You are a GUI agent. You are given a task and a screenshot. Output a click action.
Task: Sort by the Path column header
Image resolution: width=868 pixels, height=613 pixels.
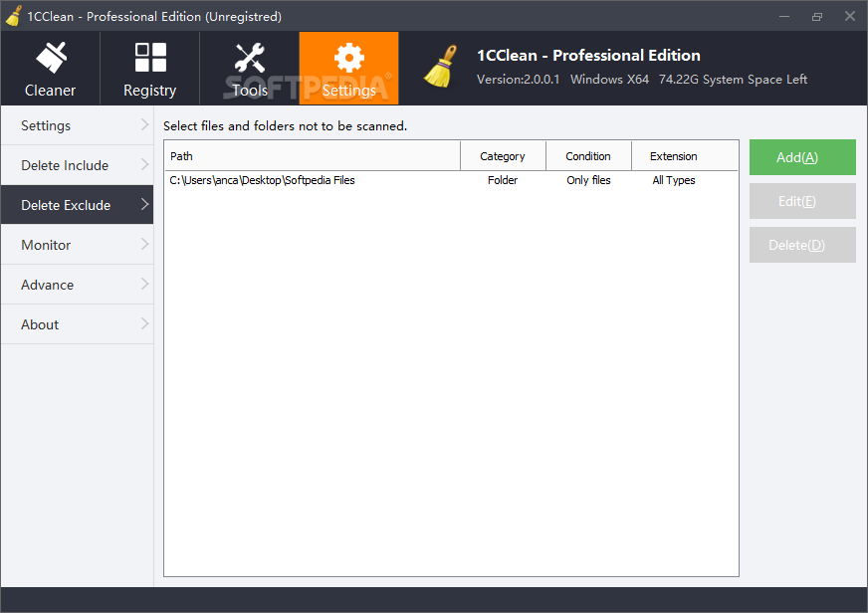click(313, 156)
